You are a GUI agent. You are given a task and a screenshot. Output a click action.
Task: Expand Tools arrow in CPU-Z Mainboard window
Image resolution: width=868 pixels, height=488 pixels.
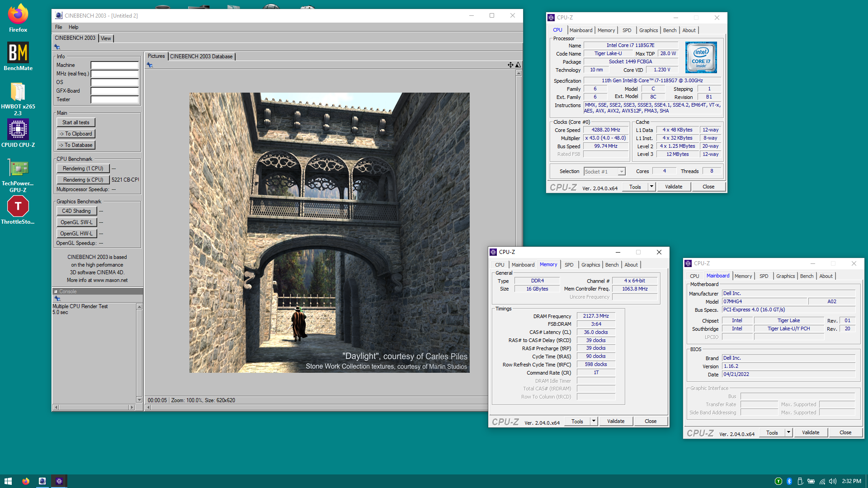pyautogui.click(x=788, y=432)
